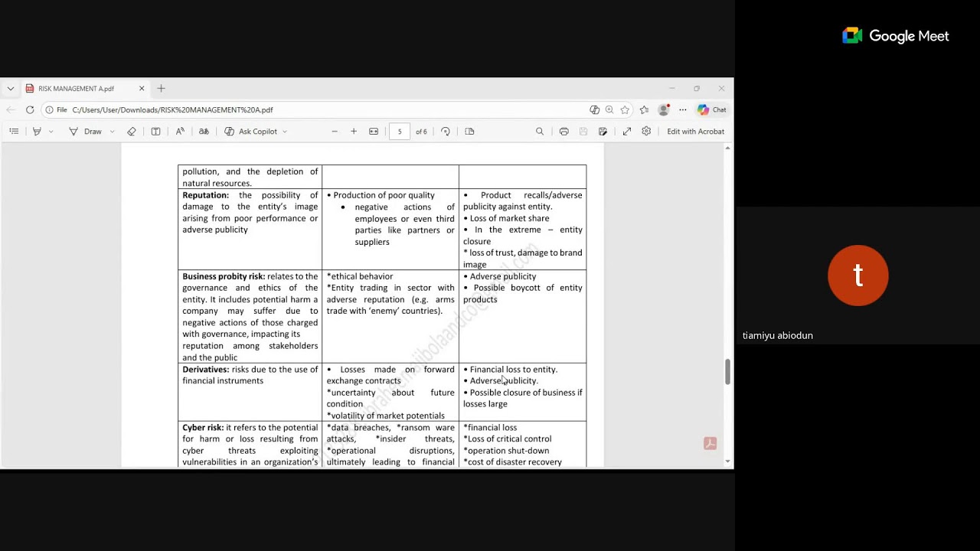The height and width of the screenshot is (551, 980).
Task: Click the 'of 6' page count label
Action: pyautogui.click(x=421, y=132)
